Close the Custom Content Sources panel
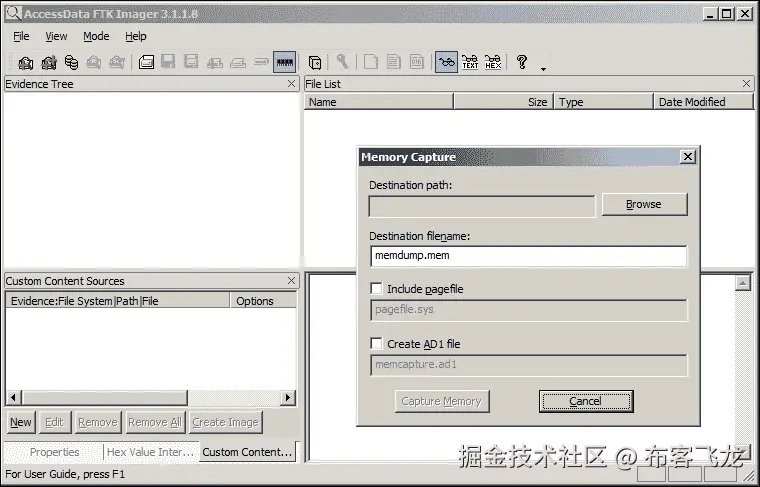The height and width of the screenshot is (487, 760). pyautogui.click(x=291, y=281)
